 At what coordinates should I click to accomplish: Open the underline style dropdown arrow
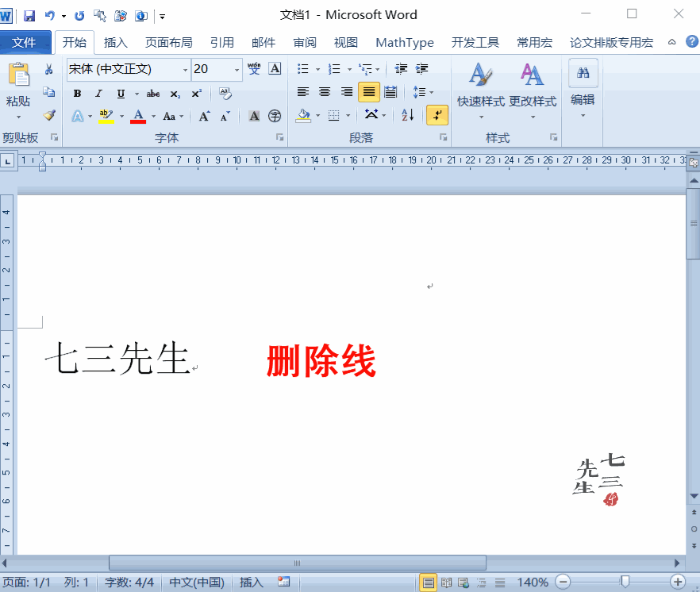(137, 94)
